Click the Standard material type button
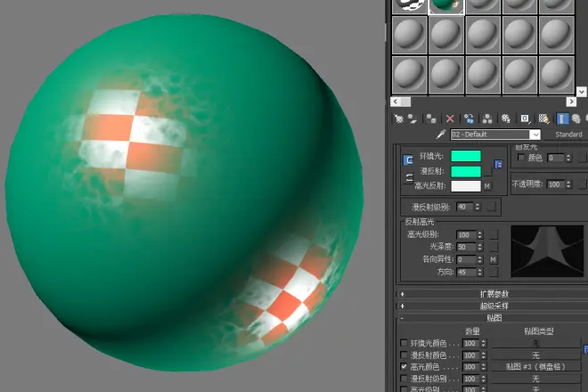 (568, 135)
